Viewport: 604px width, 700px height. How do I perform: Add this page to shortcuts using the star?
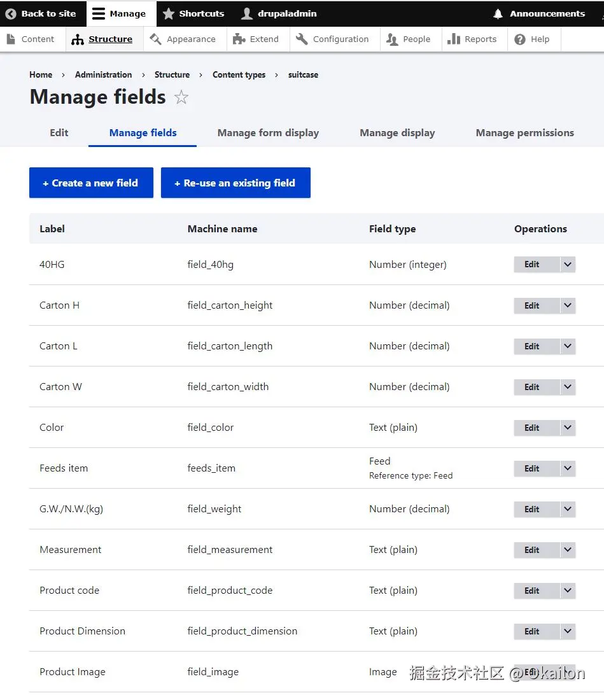click(181, 97)
